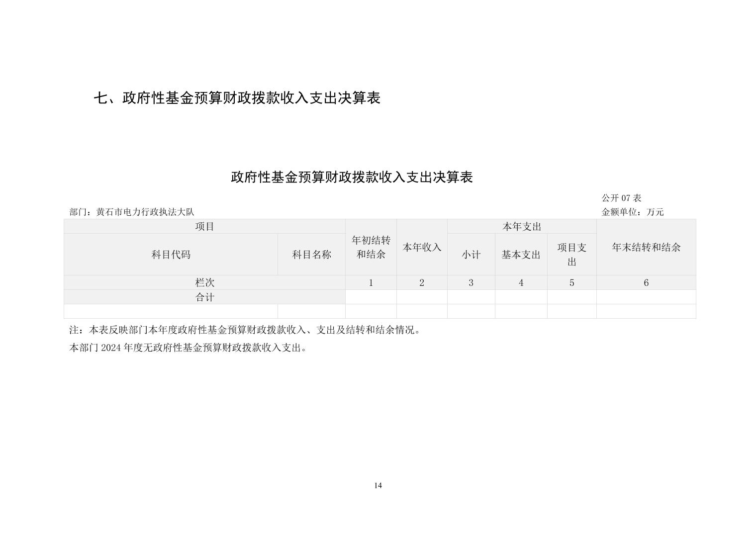Viewport: 756px width, 534px height.
Task: Select the 公开 07 表 label
Action: coord(621,198)
